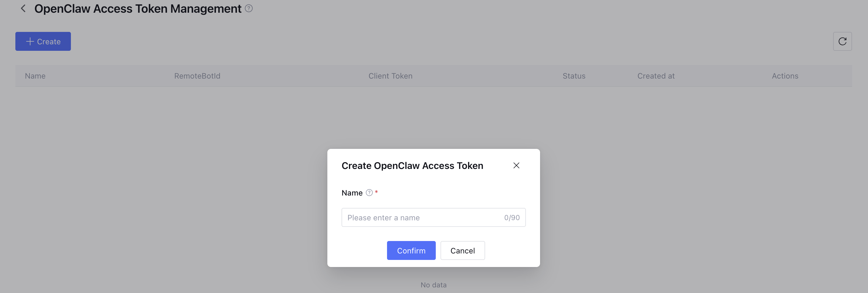This screenshot has height=293, width=868.
Task: Click the Cancel button
Action: (462, 250)
